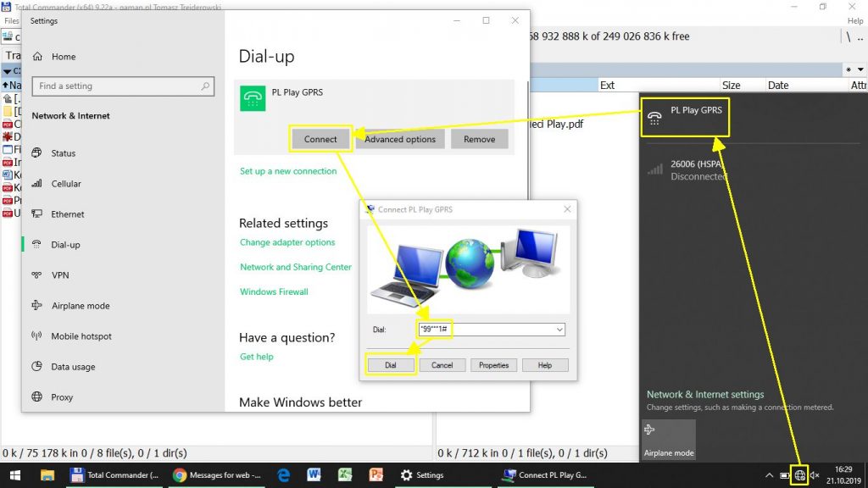Image resolution: width=868 pixels, height=488 pixels.
Task: Click the Remove button
Action: coord(480,139)
